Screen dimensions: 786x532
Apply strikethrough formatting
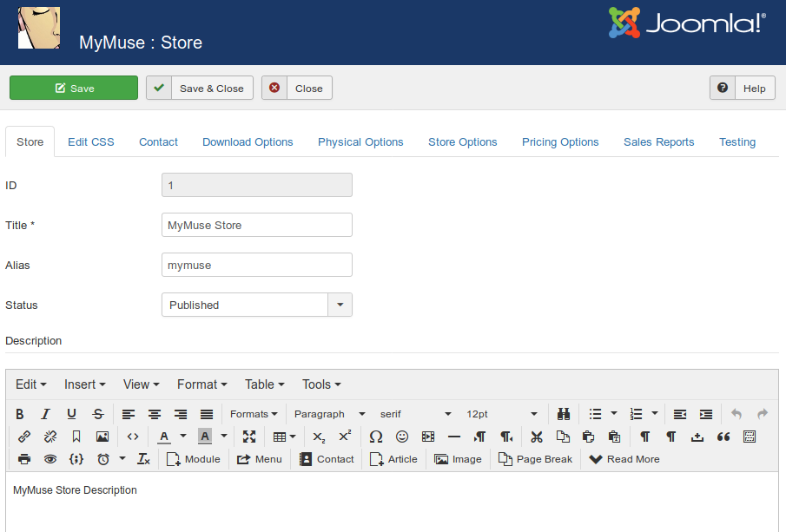tap(98, 414)
